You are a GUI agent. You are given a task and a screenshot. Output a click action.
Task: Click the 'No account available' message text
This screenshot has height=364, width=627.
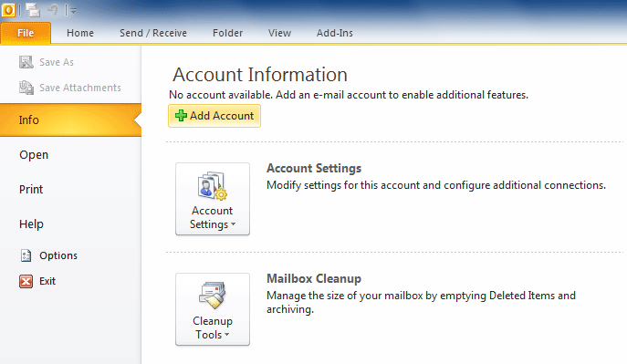(349, 95)
